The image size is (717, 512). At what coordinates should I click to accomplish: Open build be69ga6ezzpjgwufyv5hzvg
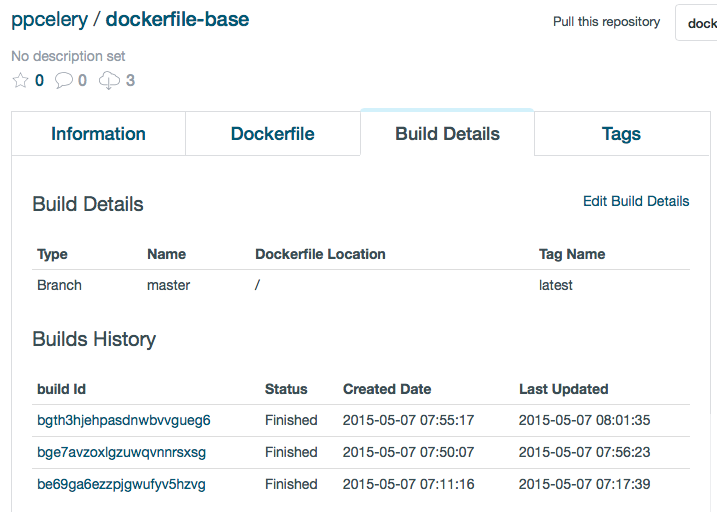121,484
